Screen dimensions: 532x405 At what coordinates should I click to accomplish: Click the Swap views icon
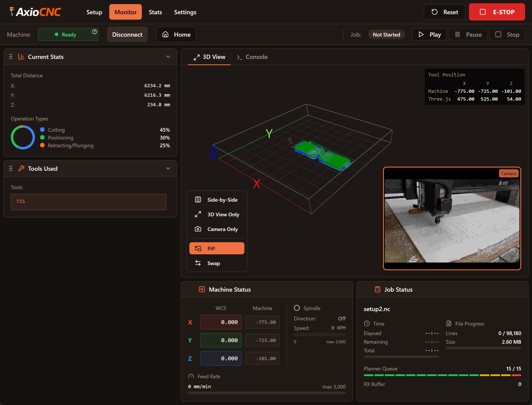click(x=198, y=263)
